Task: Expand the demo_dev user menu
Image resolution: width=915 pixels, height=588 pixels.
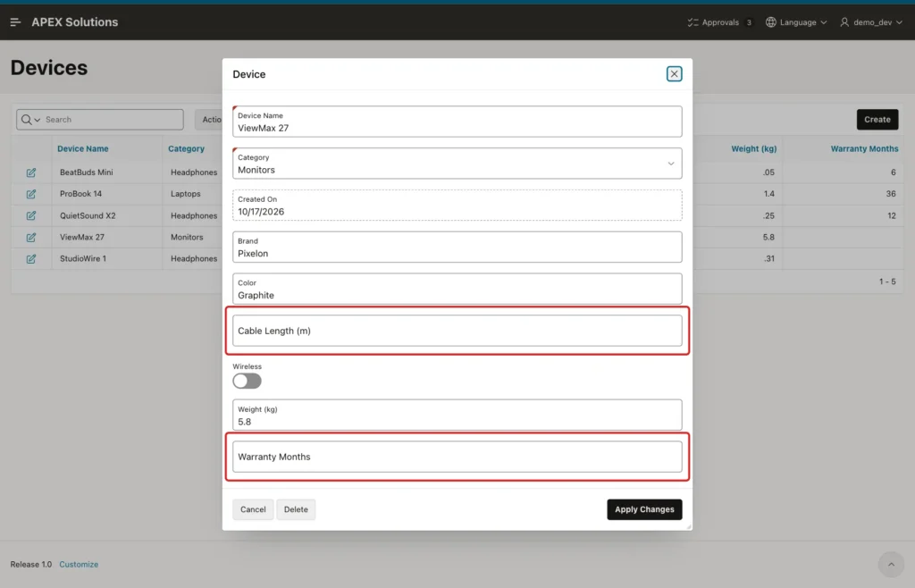Action: 871,22
